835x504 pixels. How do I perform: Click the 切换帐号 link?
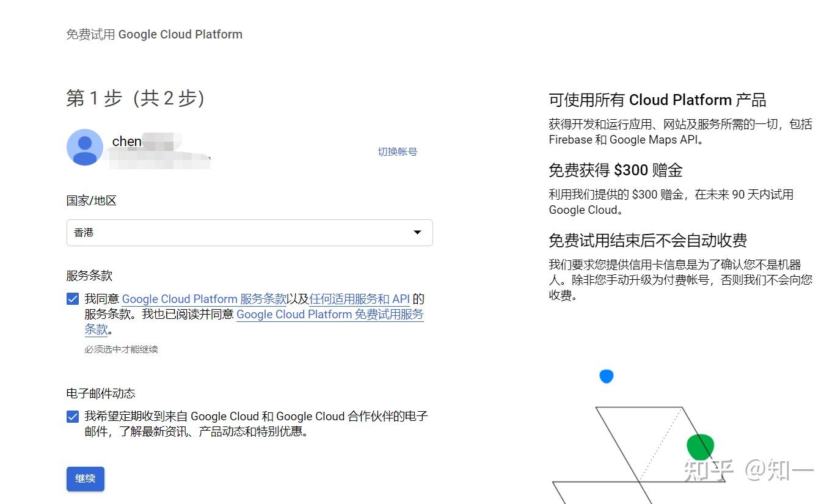pyautogui.click(x=397, y=152)
